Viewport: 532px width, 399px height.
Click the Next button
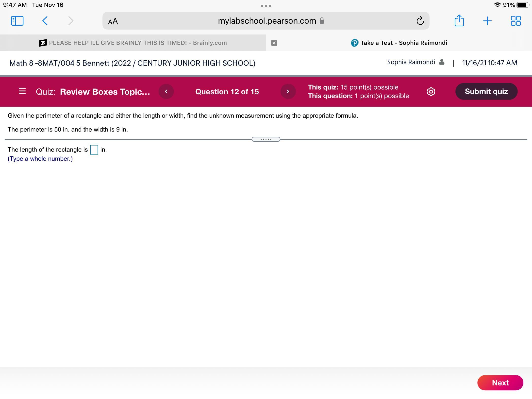point(500,382)
